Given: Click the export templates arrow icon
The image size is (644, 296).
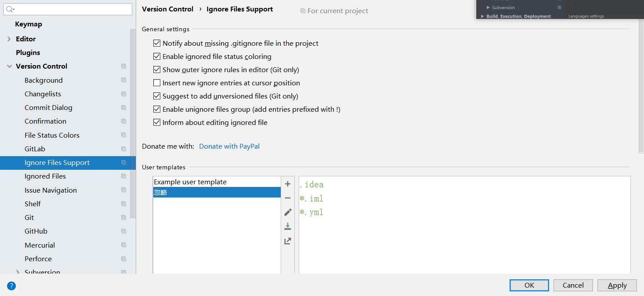Looking at the screenshot, I should coord(288,241).
